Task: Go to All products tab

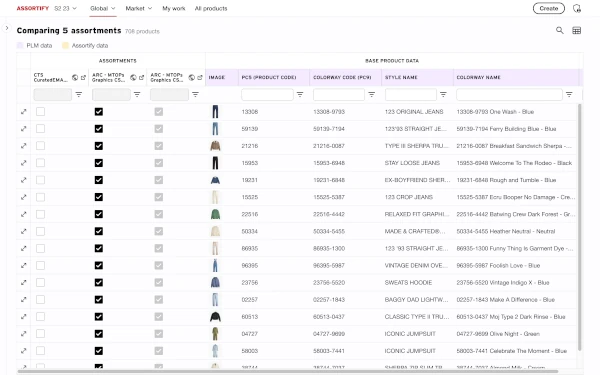Action: pyautogui.click(x=211, y=8)
